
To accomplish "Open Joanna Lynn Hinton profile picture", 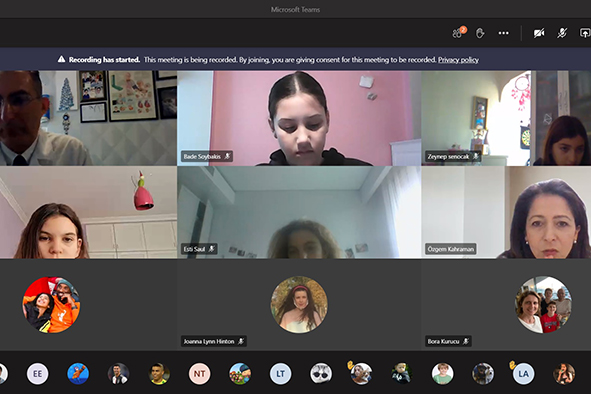I will click(x=299, y=305).
